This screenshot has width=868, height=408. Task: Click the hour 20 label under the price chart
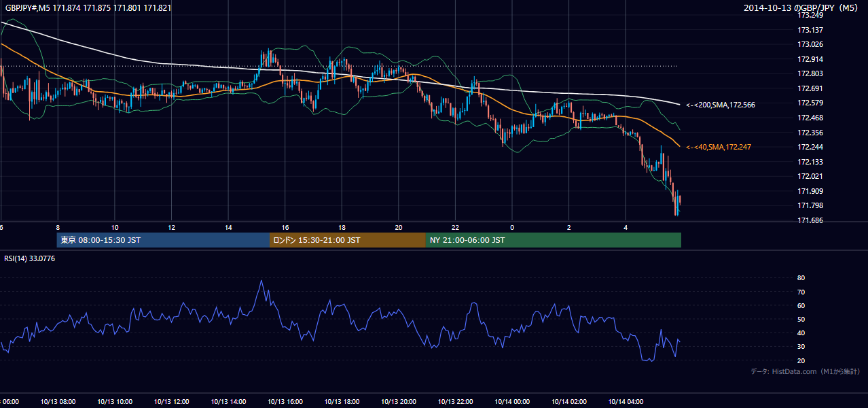pos(399,227)
